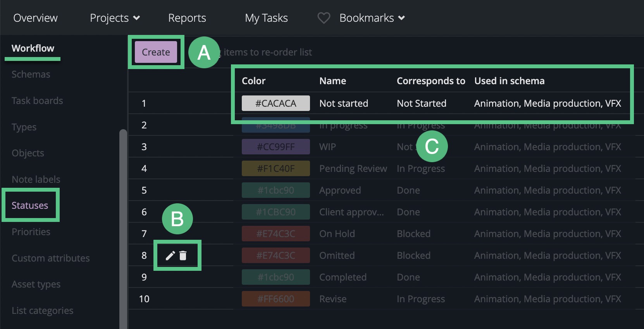644x329 pixels.
Task: Open Note labels in the sidebar
Action: point(36,179)
